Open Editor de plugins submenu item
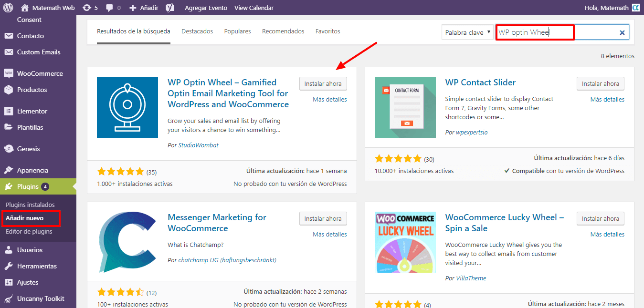Image resolution: width=644 pixels, height=308 pixels. tap(29, 232)
